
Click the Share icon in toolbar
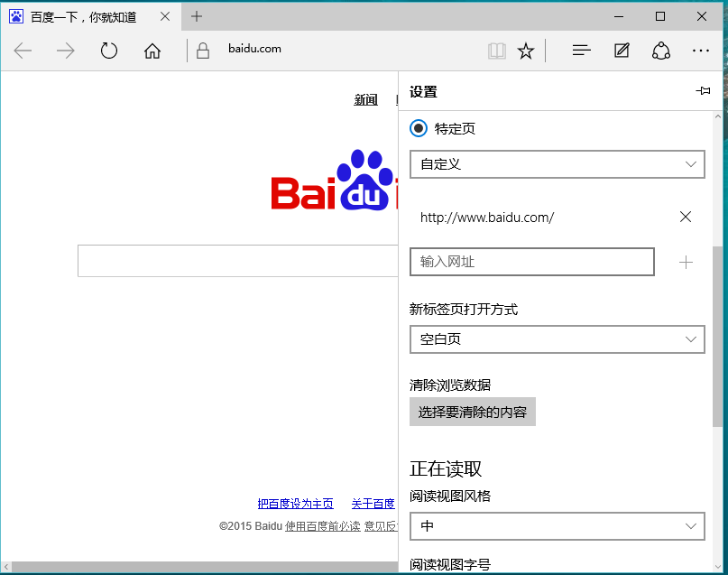[x=661, y=51]
